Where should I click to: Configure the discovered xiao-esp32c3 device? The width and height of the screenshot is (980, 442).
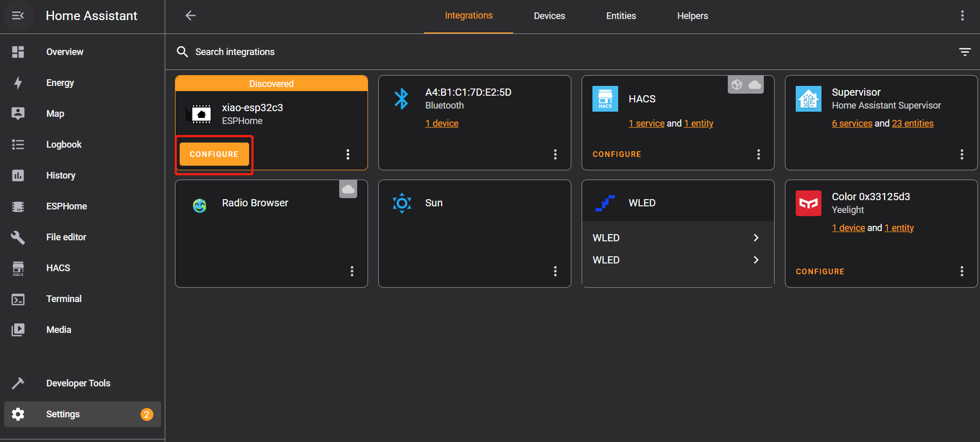214,154
